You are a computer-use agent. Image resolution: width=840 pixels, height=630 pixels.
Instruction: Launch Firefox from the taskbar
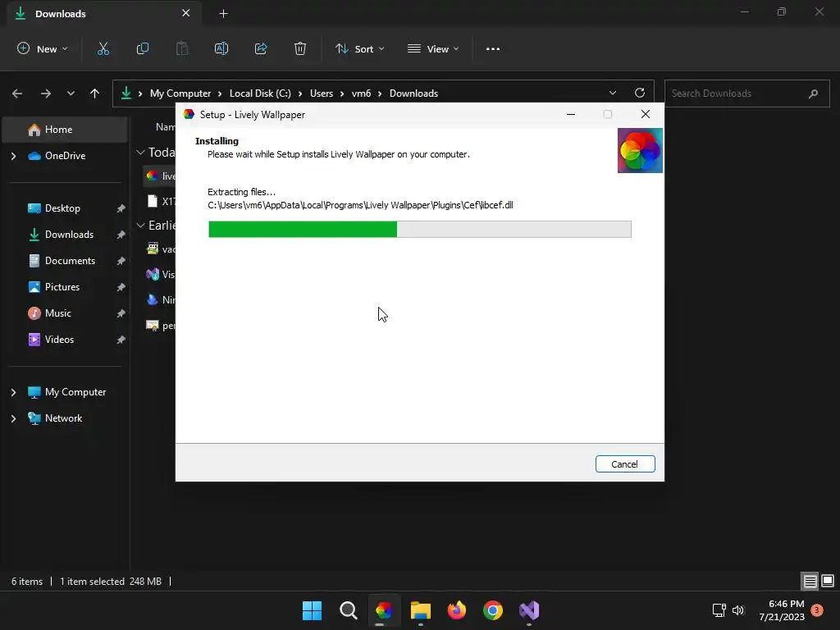[456, 610]
